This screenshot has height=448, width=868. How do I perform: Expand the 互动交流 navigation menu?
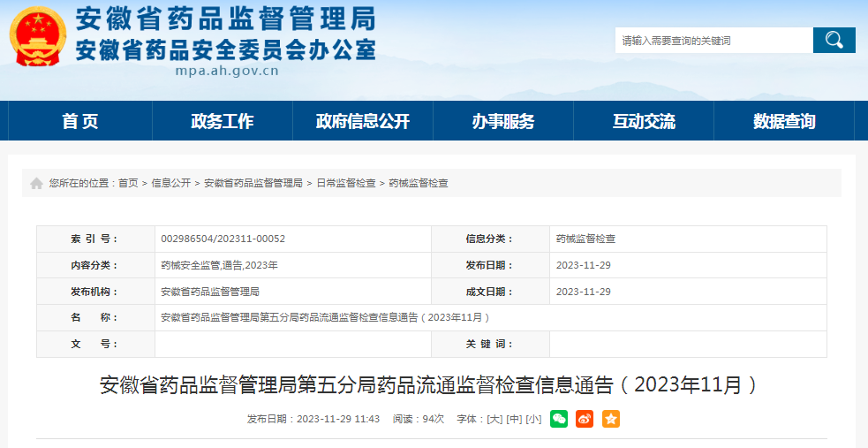click(x=644, y=121)
